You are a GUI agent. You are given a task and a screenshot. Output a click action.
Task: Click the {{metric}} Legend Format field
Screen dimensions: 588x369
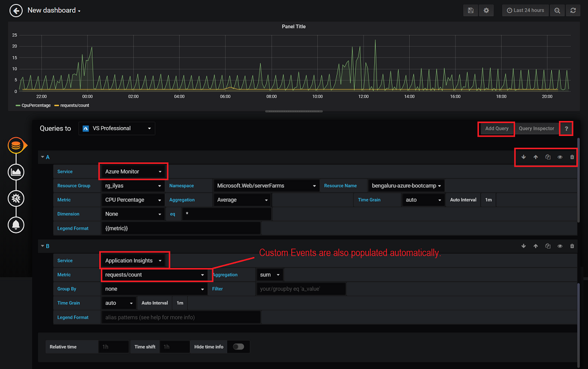181,228
